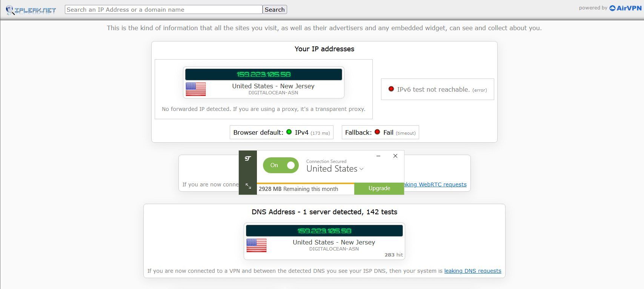Click United States - New Jersey in DNS section
This screenshot has width=644, height=289.
pos(334,242)
